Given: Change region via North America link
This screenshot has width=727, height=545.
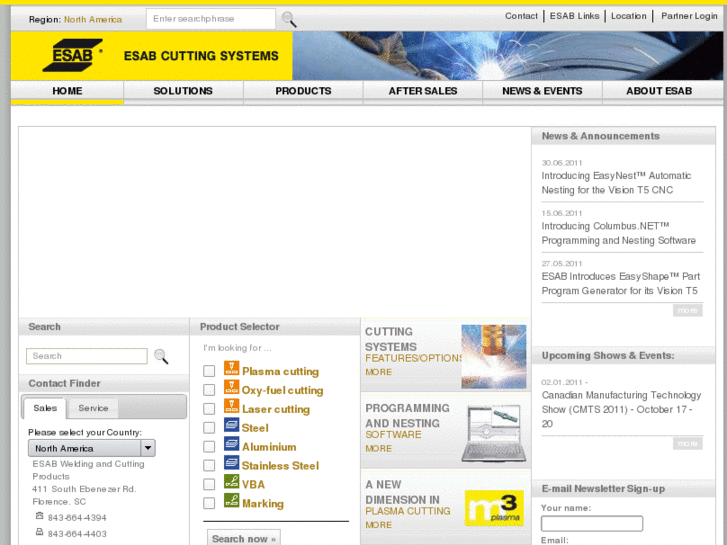Looking at the screenshot, I should click(x=93, y=19).
